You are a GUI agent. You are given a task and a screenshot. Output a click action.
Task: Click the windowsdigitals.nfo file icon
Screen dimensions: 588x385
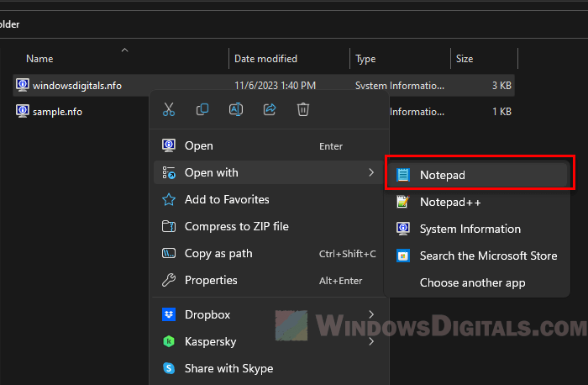(23, 85)
